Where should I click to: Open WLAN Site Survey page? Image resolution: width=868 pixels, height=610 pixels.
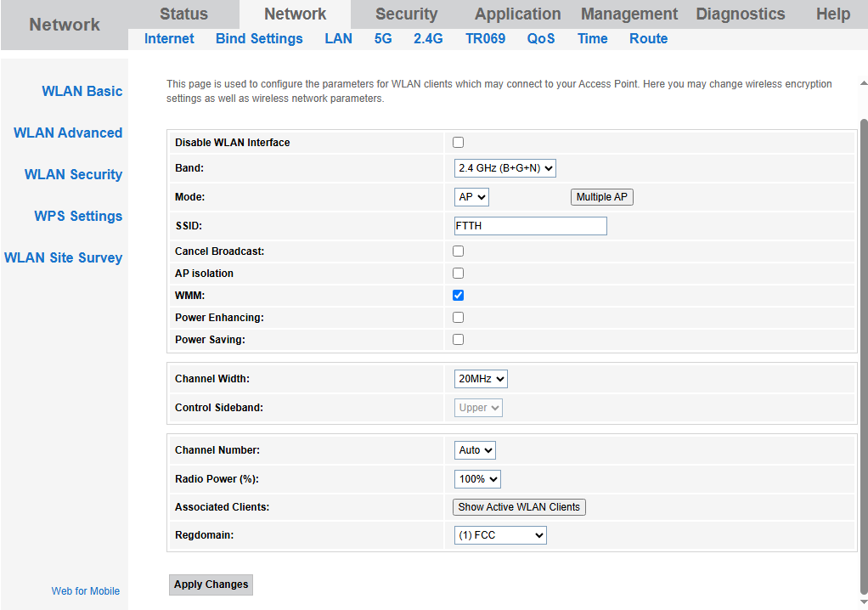(x=64, y=257)
